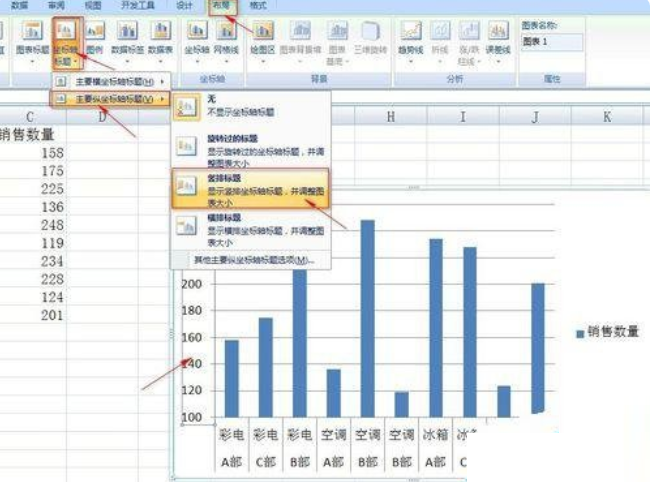
Task: Click the blue 销售数量 legend swatch
Action: pyautogui.click(x=580, y=334)
